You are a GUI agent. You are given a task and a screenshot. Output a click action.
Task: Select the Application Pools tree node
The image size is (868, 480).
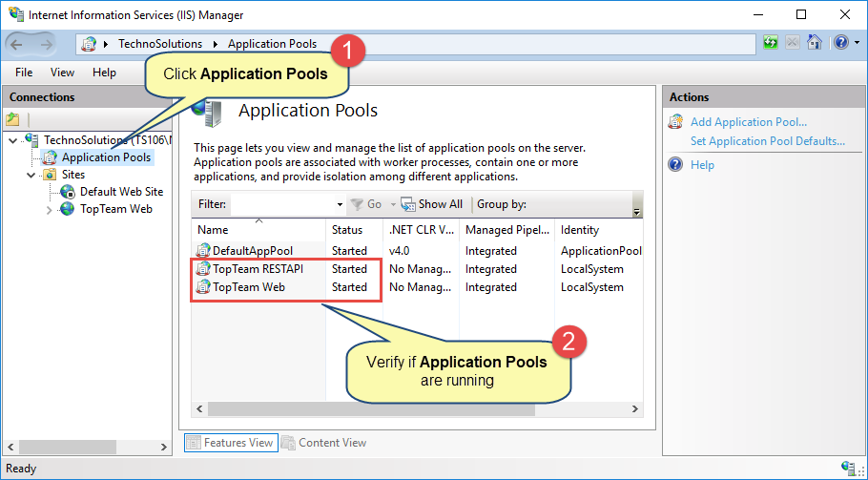point(106,157)
